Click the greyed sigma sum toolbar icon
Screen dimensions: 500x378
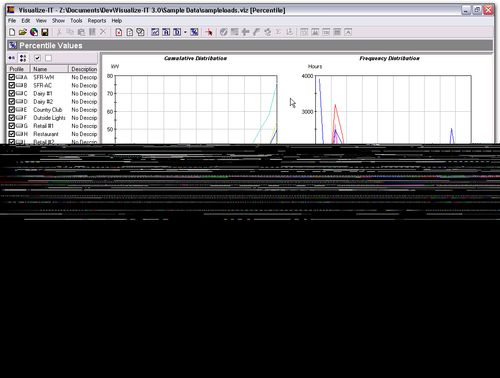click(278, 32)
